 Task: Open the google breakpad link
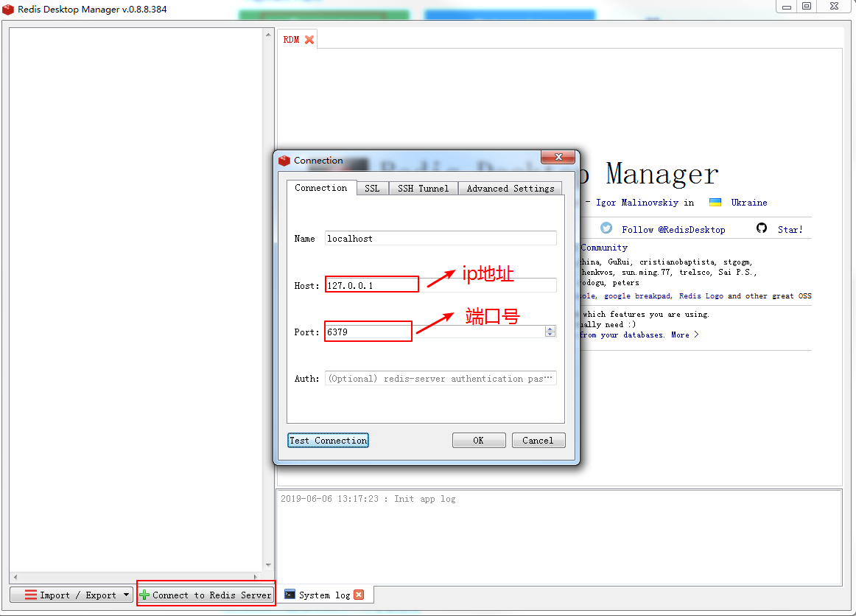(637, 296)
